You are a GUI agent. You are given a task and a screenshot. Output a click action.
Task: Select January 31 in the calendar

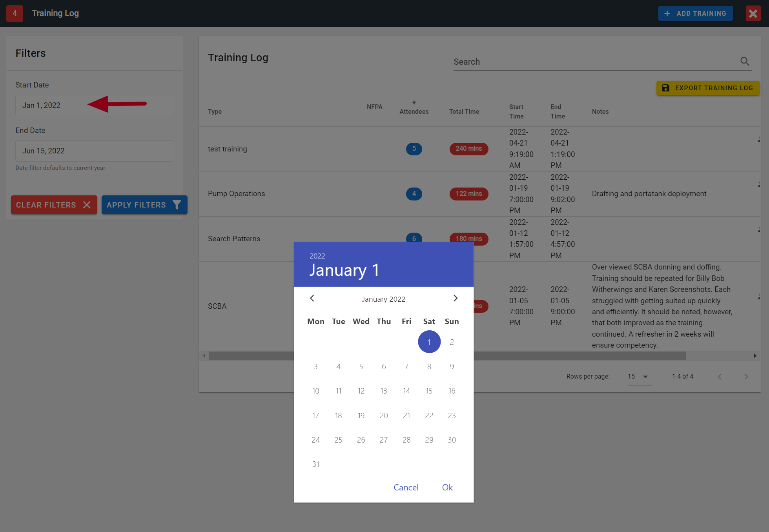[315, 465]
